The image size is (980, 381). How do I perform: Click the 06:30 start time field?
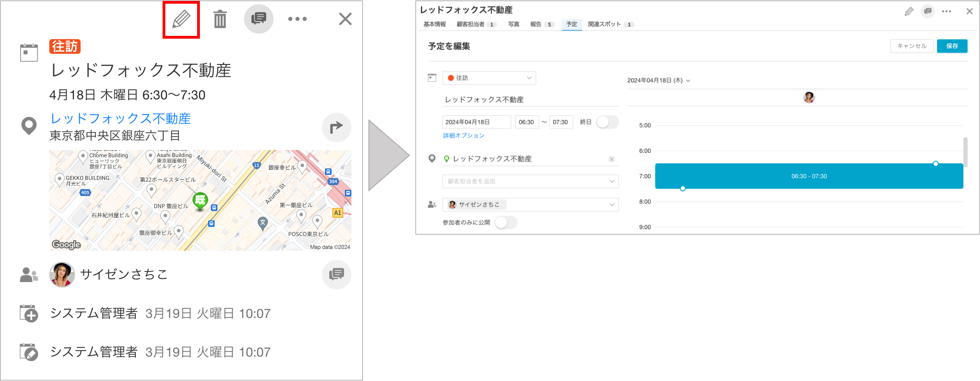tap(527, 122)
